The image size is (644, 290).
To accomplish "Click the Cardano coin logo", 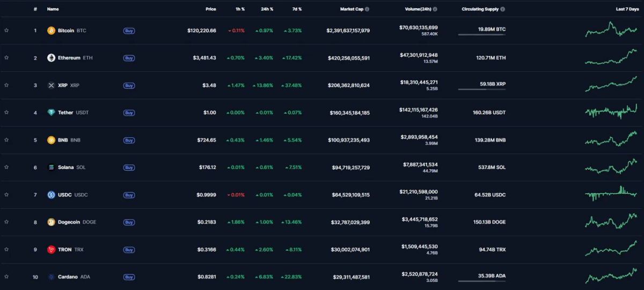I will pyautogui.click(x=52, y=277).
